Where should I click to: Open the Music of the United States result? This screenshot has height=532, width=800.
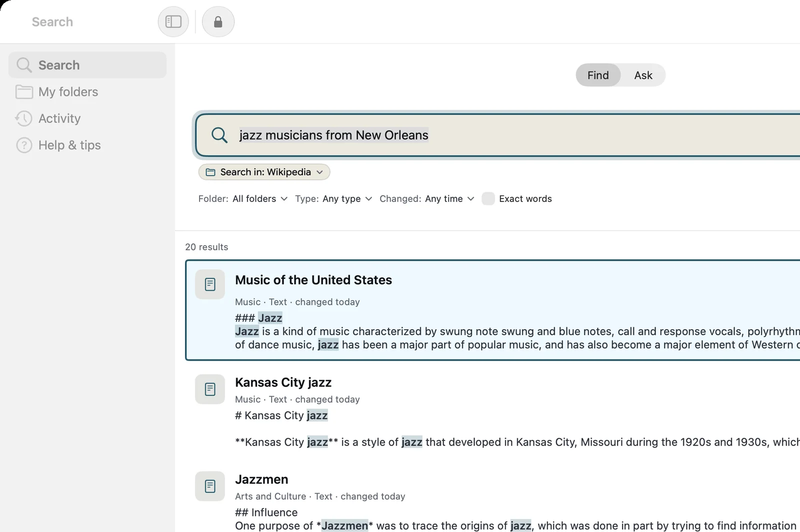coord(313,280)
